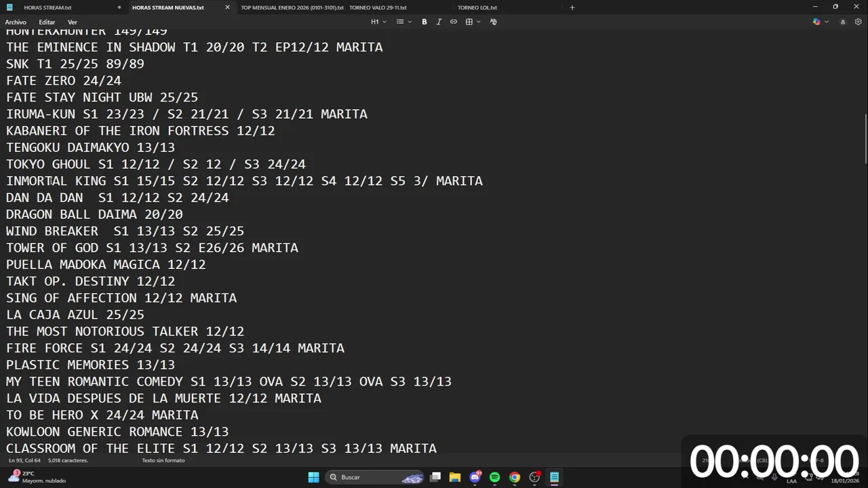Click the line FATE STAY NIGHT UBW 25/25
The height and width of the screenshot is (488, 868).
102,98
